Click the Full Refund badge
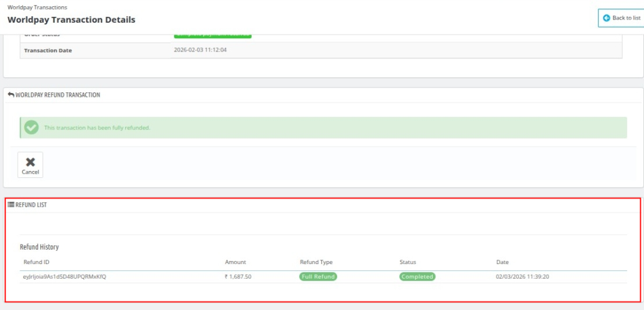Screen dimensions: 644x310 [x=318, y=277]
